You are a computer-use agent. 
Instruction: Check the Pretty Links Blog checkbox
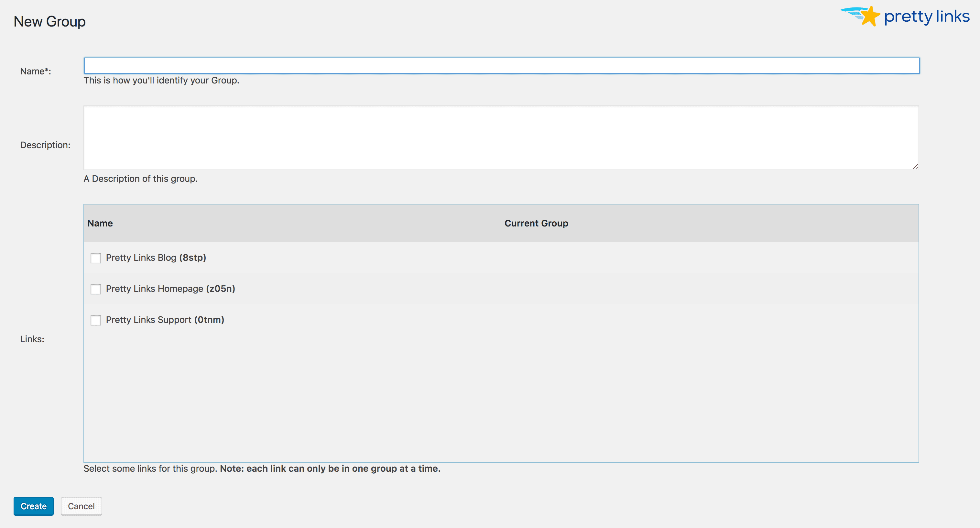tap(95, 258)
